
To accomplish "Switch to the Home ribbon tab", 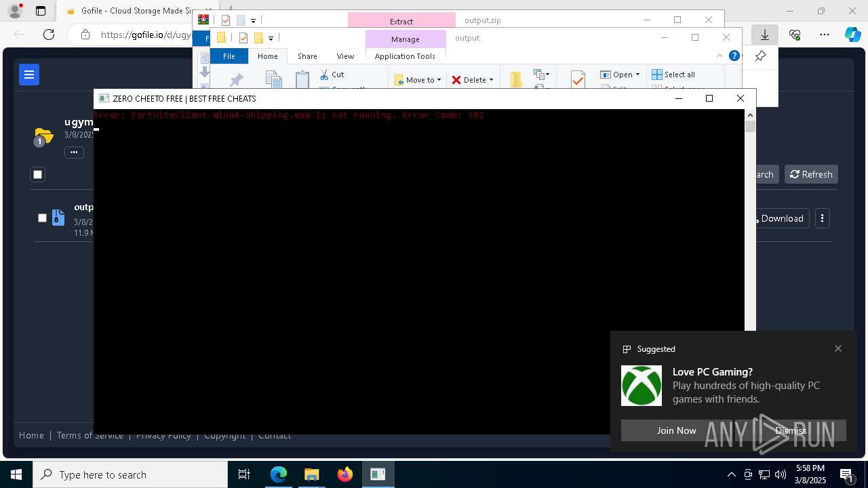I will 268,56.
